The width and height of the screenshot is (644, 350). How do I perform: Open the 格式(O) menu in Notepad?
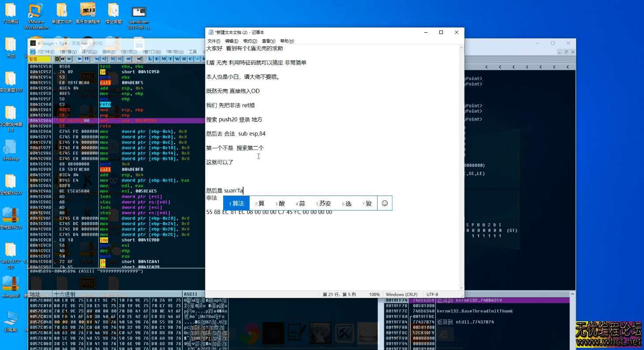pyautogui.click(x=249, y=41)
